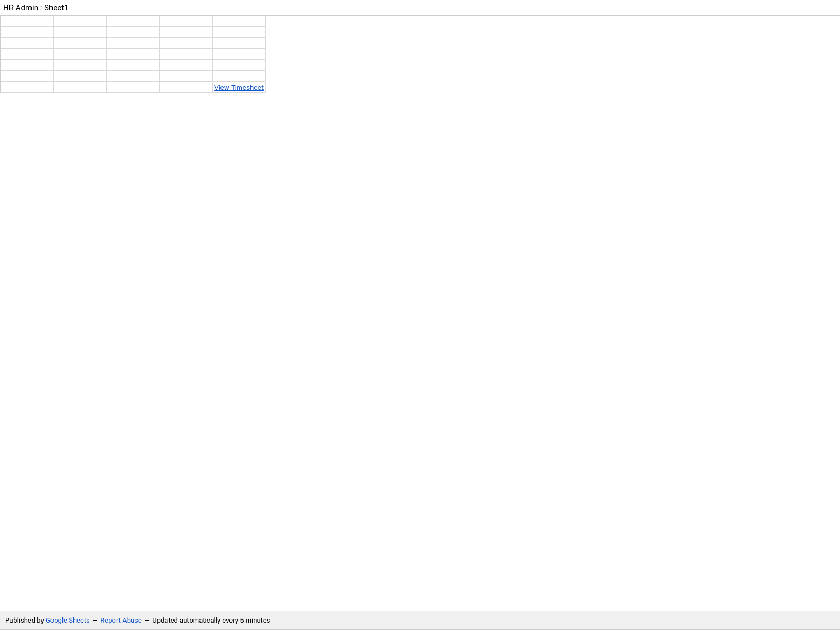The image size is (840, 630).
Task: Click 'Updated automatically every 5 minutes' text
Action: pos(211,621)
